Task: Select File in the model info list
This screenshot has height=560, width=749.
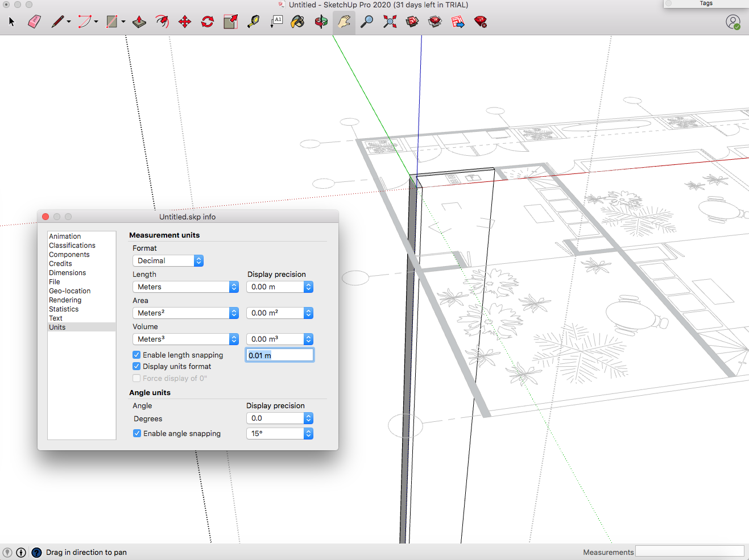Action: pyautogui.click(x=81, y=282)
